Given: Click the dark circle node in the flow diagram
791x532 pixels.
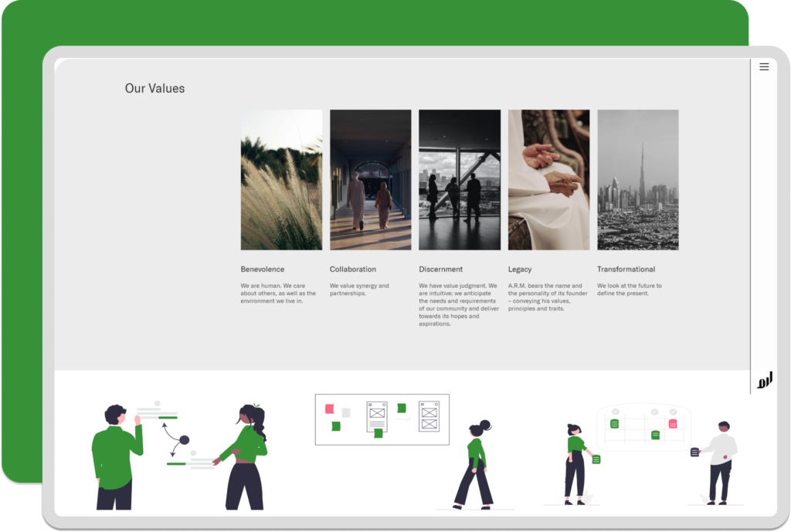Looking at the screenshot, I should (x=184, y=440).
